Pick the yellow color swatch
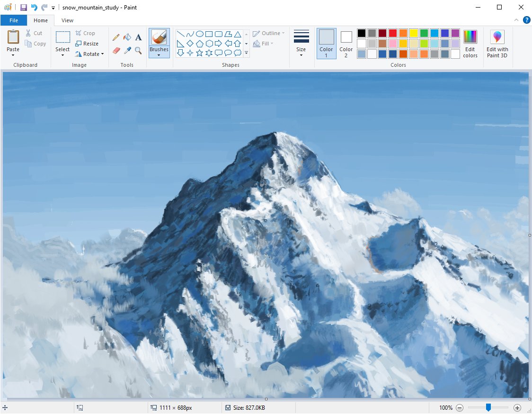The image size is (532, 414). click(x=414, y=33)
